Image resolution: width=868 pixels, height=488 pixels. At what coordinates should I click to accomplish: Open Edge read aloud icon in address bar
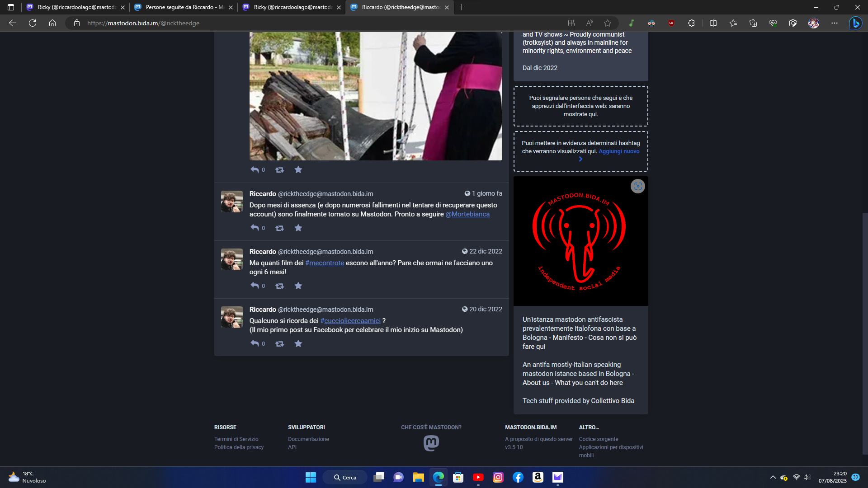click(x=590, y=23)
